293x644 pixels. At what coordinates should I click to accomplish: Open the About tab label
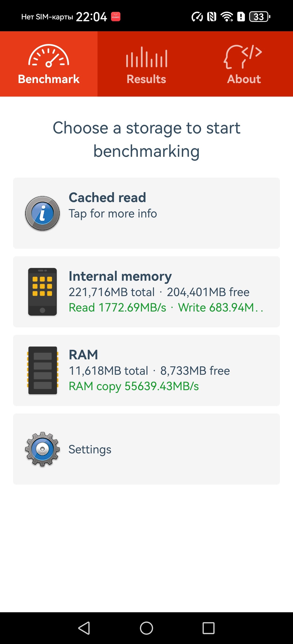(244, 79)
